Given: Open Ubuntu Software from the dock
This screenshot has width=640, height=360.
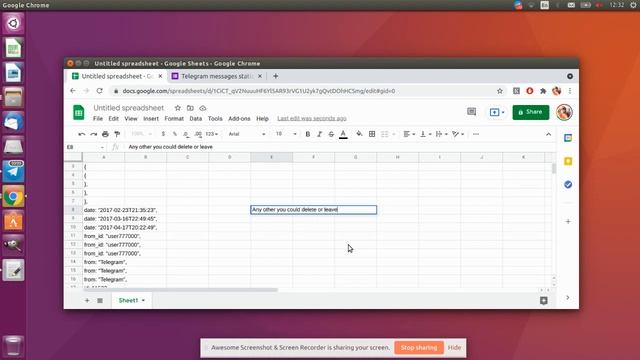Looking at the screenshot, I should click(x=13, y=221).
